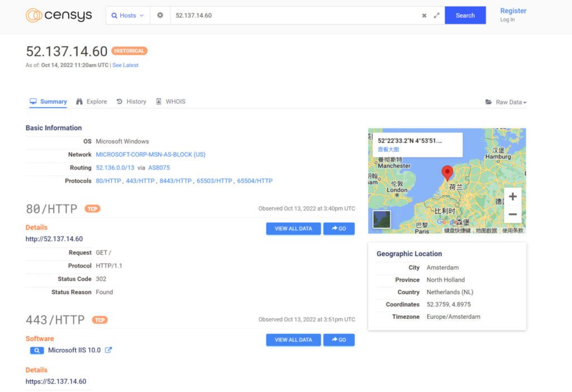The image size is (572, 392).
Task: Open external link icon beside Microsoft IIS 10.0
Action: point(108,350)
